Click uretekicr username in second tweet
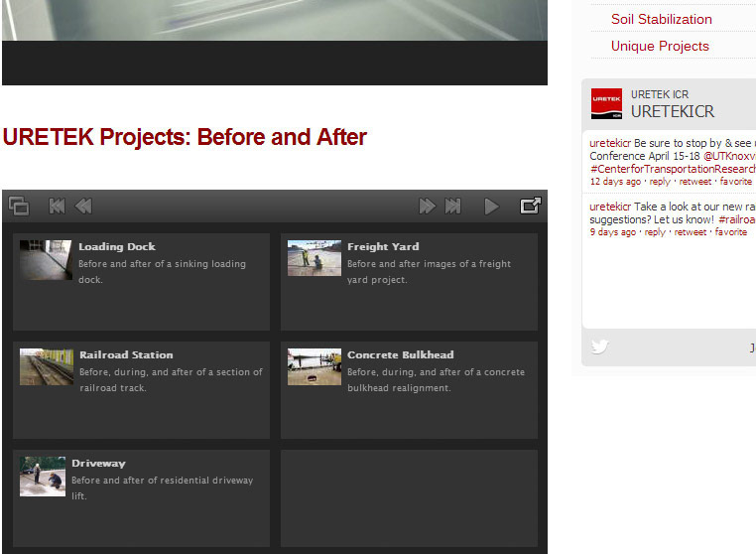756x554 pixels. [610, 207]
